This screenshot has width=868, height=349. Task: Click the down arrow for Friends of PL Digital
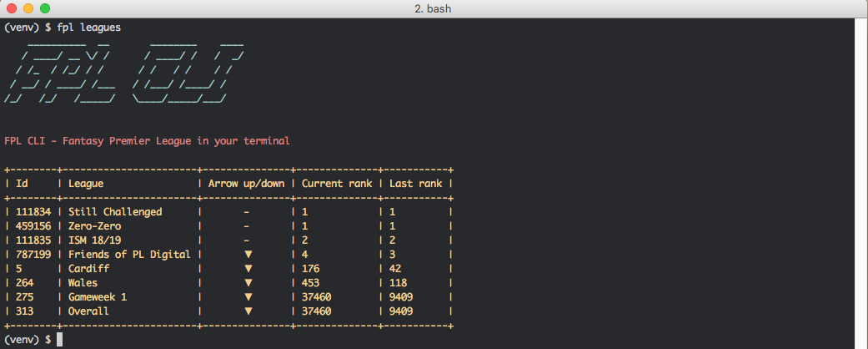coord(248,255)
